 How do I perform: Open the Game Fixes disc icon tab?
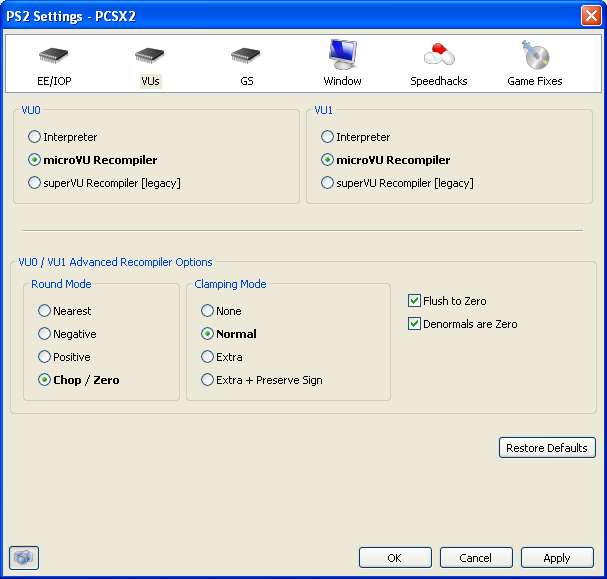(x=535, y=55)
